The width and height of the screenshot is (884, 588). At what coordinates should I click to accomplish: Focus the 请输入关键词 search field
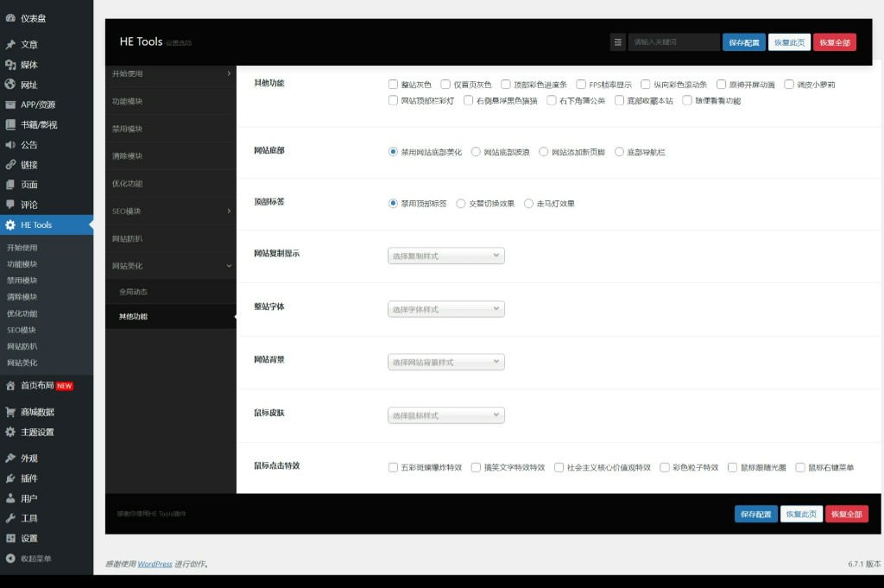tap(673, 42)
